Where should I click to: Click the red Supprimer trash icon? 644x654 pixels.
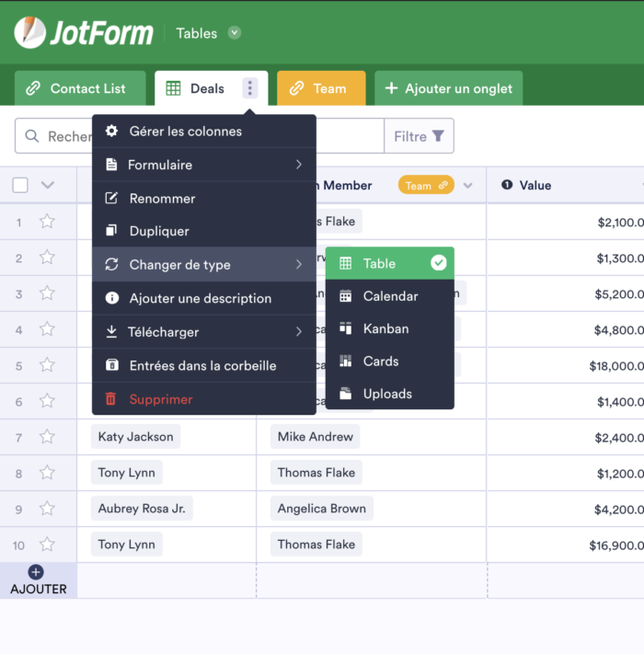point(110,398)
